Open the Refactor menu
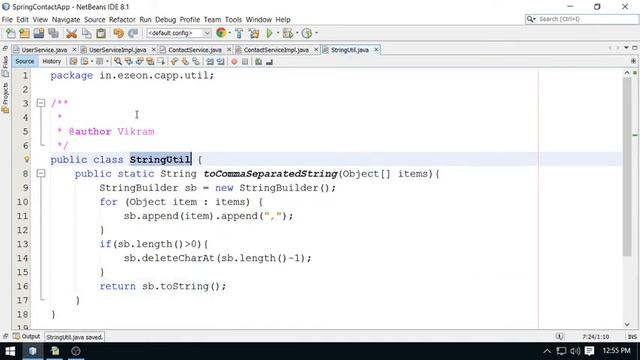This screenshot has width=640, height=360. (122, 20)
